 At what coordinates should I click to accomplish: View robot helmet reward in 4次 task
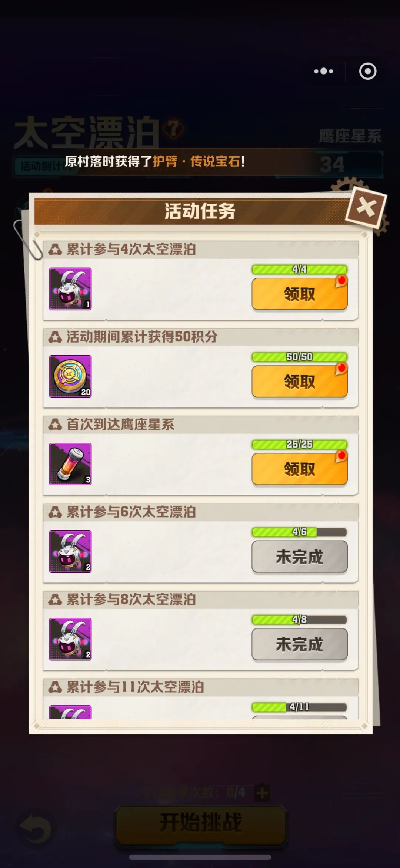[70, 289]
